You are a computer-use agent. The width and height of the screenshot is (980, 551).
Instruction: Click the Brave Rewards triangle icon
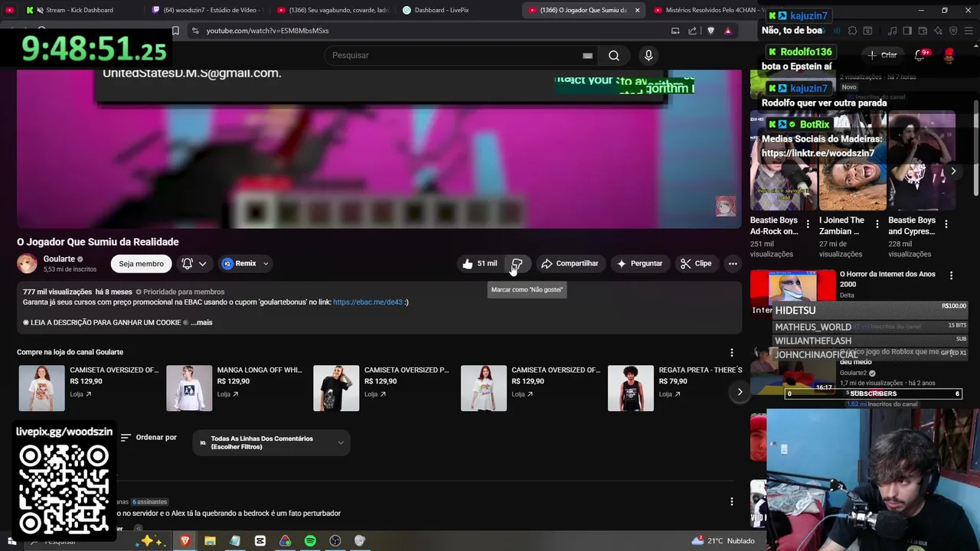tap(728, 31)
